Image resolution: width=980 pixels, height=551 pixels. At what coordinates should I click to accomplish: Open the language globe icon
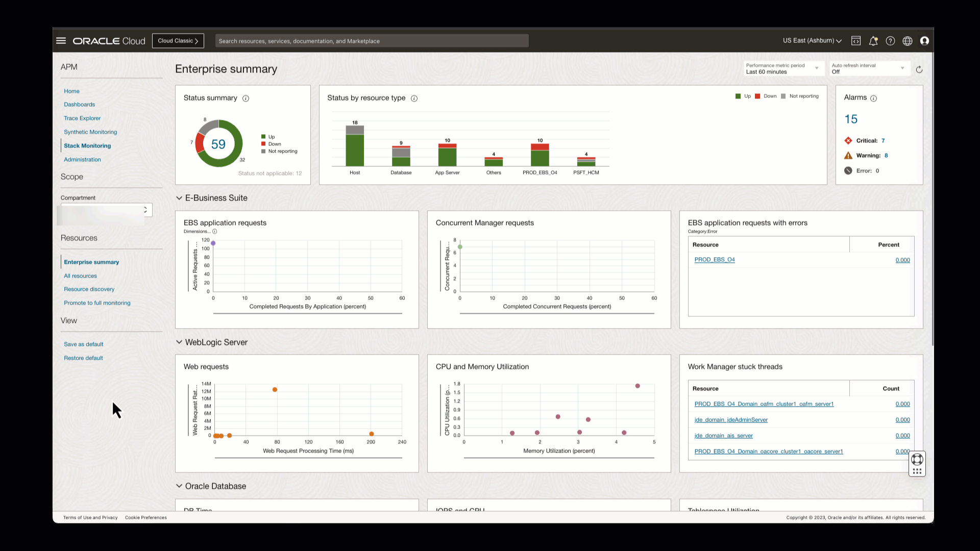(x=907, y=41)
